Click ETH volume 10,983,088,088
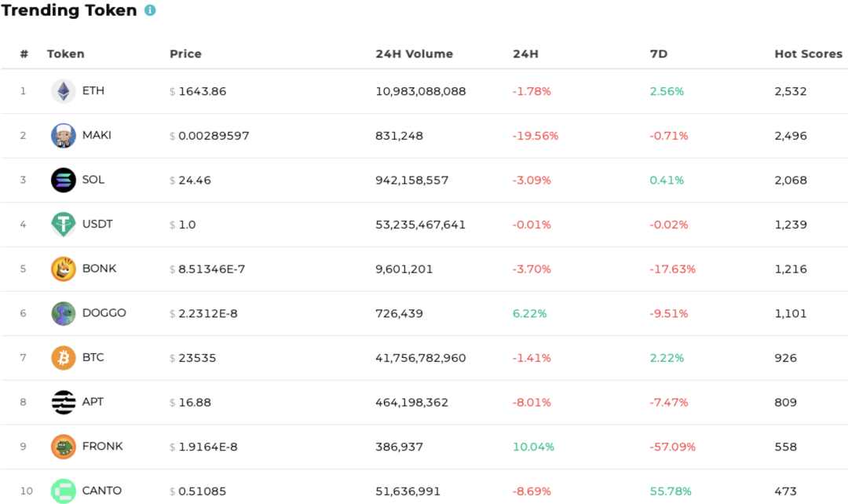 tap(421, 91)
